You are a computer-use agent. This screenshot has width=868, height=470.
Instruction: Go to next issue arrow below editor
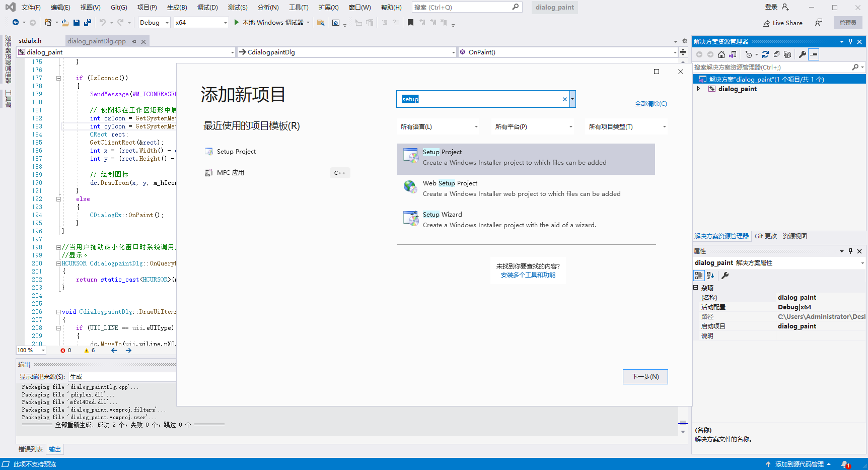(x=129, y=350)
